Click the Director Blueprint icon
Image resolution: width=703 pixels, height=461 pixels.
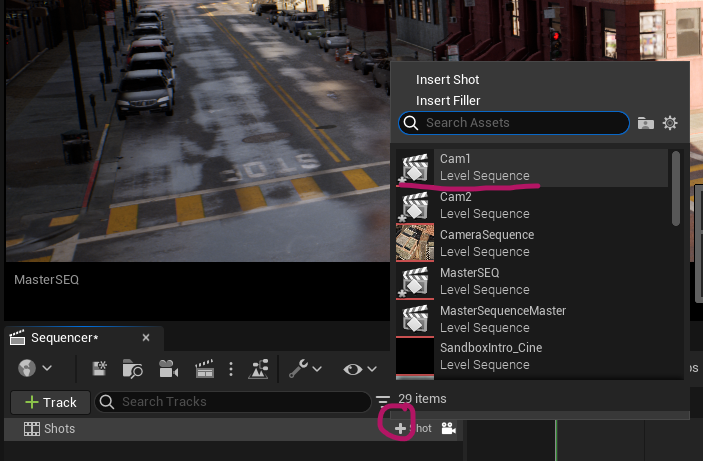258,369
